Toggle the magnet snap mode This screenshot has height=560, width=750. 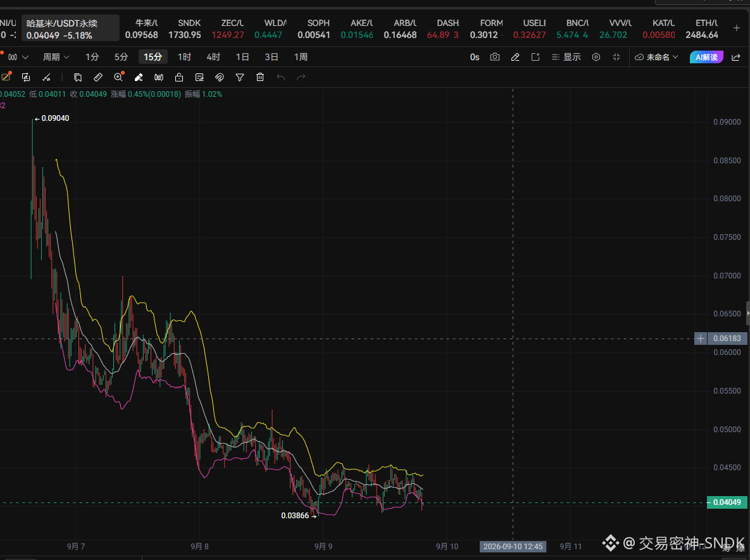220,77
